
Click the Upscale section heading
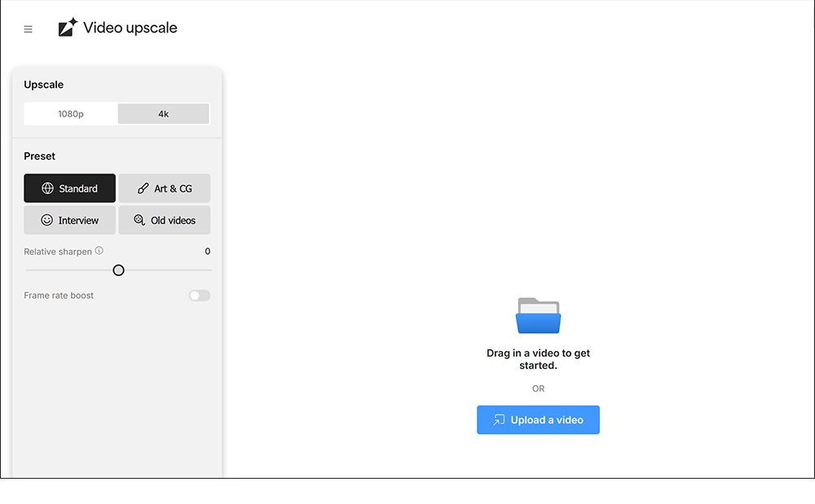click(43, 85)
